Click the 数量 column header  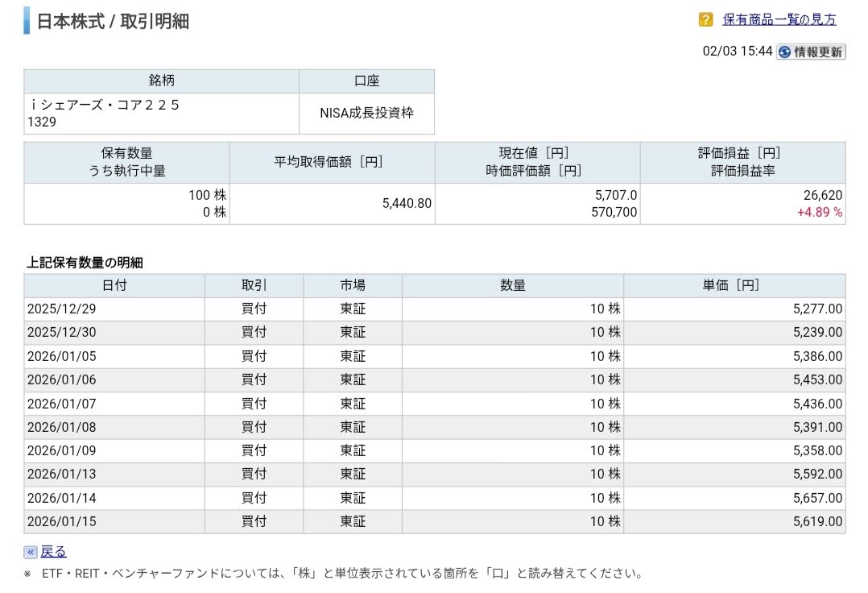513,285
